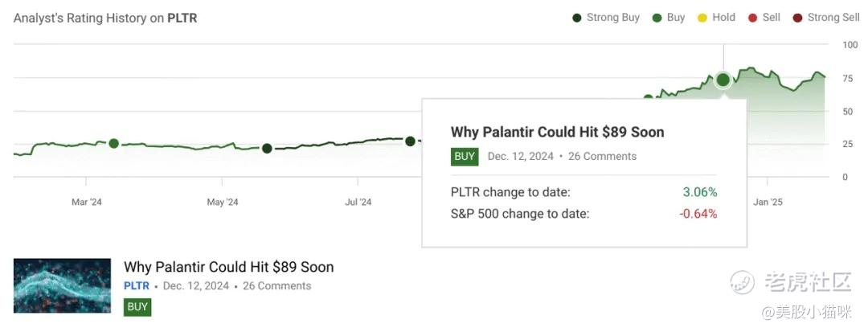
Task: Click the red Sell legend dot
Action: pyautogui.click(x=752, y=18)
